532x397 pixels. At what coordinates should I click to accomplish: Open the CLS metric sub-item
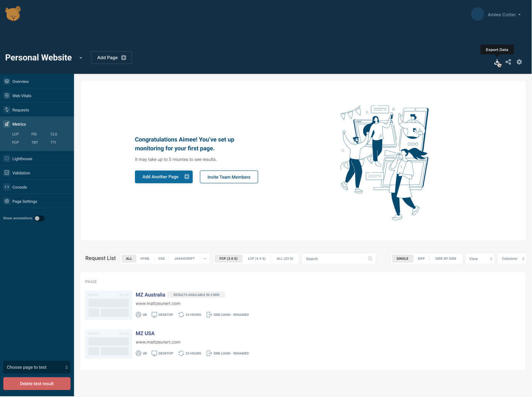[x=54, y=134]
